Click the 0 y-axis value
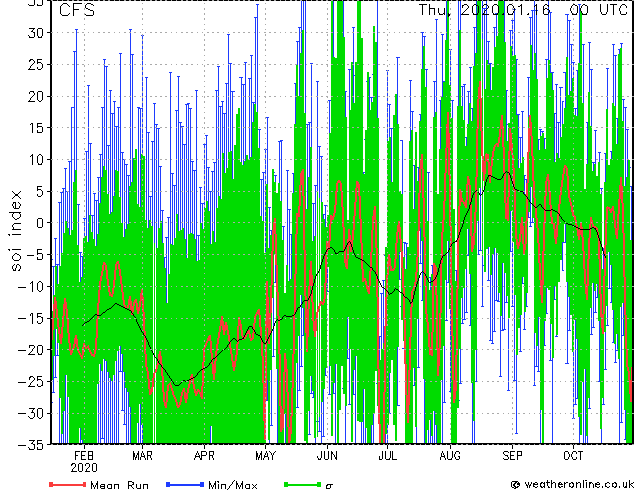This screenshot has height=490, width=634. (40, 223)
